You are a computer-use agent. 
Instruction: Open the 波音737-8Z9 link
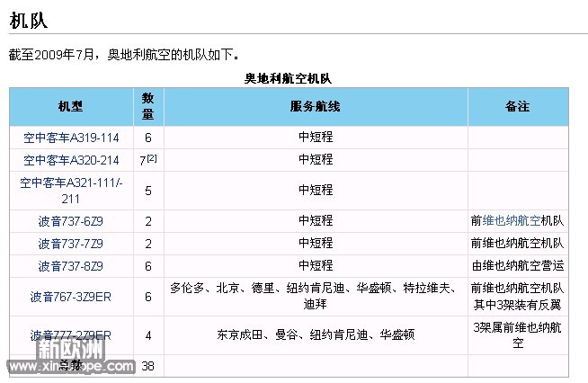(70, 266)
